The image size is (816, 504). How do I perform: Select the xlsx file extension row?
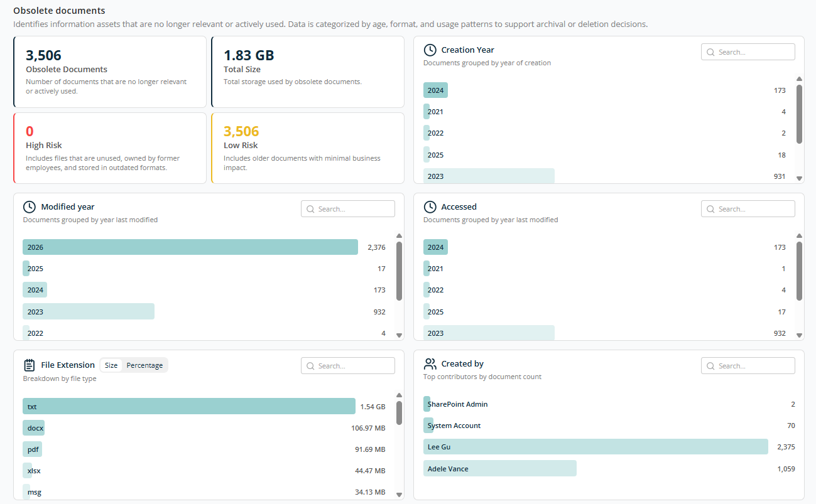click(204, 471)
